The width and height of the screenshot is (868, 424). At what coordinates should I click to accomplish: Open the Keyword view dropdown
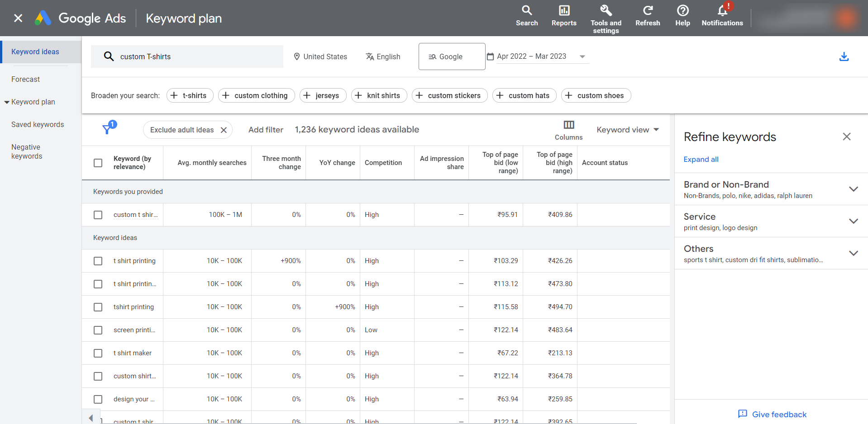click(x=627, y=130)
